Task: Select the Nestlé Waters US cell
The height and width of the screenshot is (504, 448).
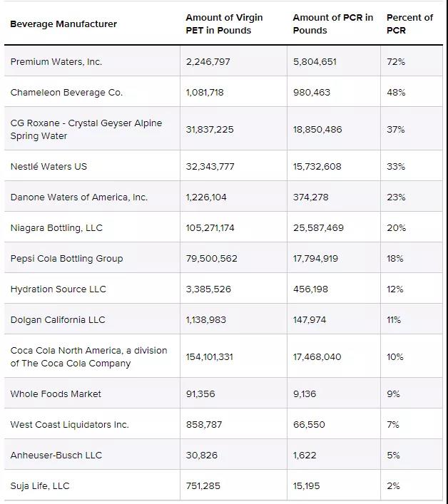Action: 49,167
